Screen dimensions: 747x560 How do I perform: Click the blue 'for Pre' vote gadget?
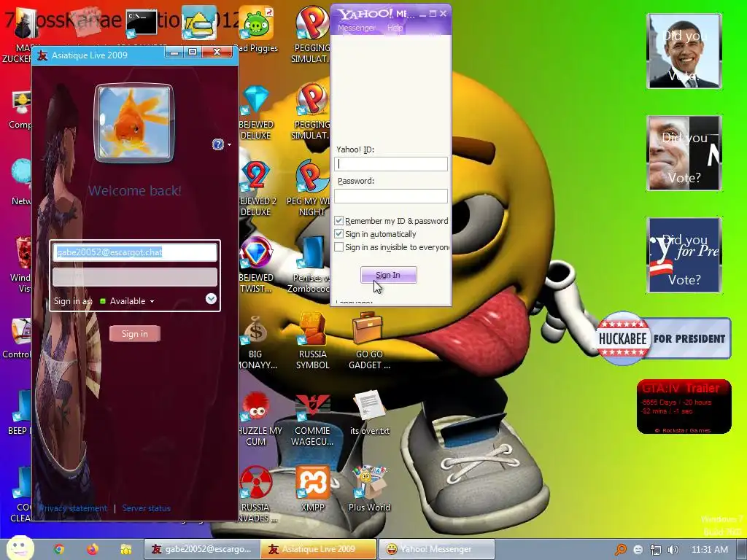[684, 254]
